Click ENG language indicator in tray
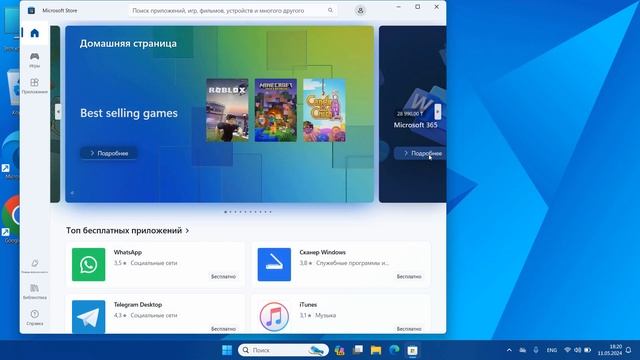 tap(552, 350)
